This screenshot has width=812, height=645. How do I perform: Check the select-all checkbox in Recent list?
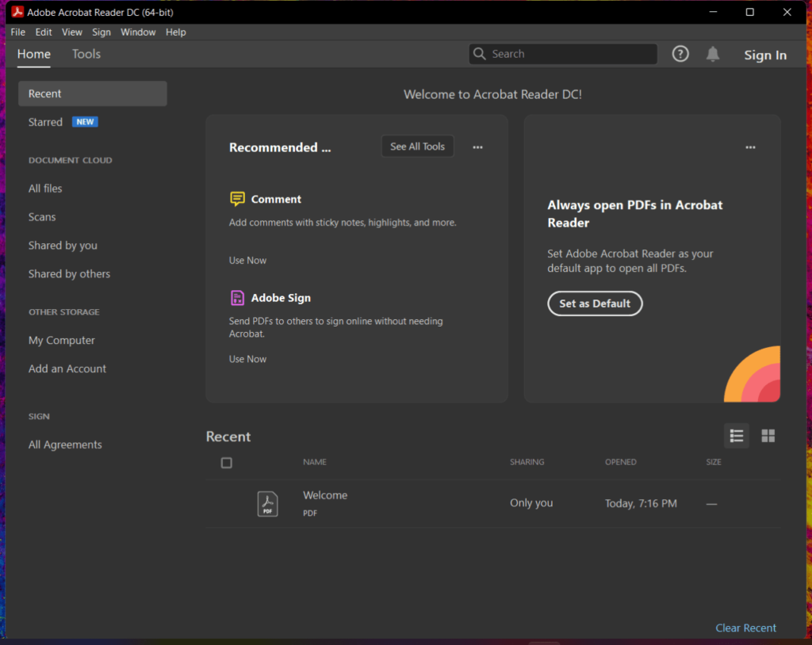[227, 462]
